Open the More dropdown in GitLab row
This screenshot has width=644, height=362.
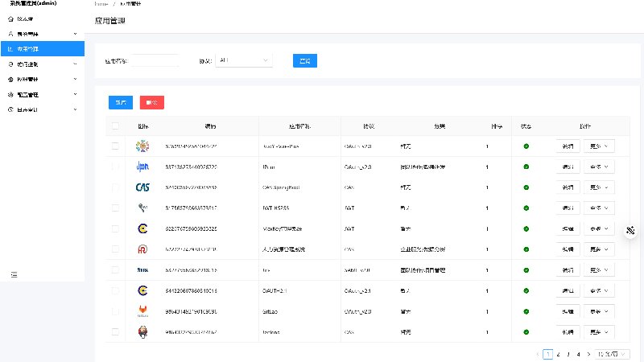tap(599, 311)
